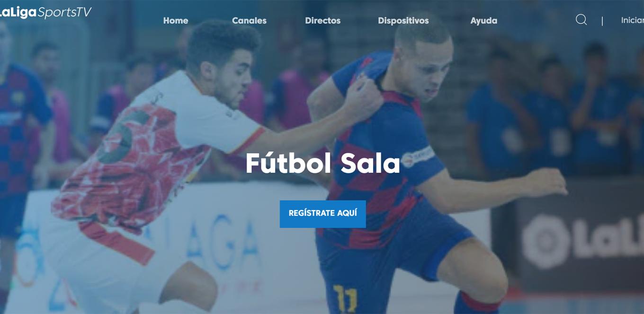Go to the Home menu item
644x314 pixels.
click(x=176, y=21)
